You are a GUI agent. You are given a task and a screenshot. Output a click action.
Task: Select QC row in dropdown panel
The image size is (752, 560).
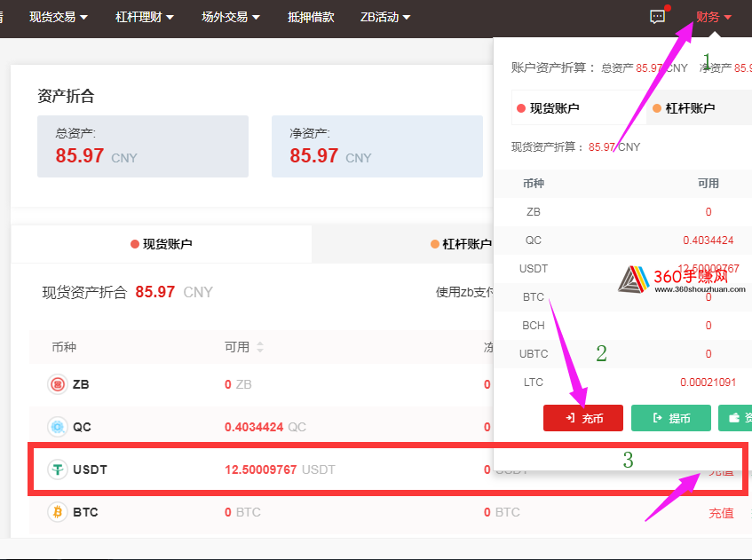click(x=623, y=241)
